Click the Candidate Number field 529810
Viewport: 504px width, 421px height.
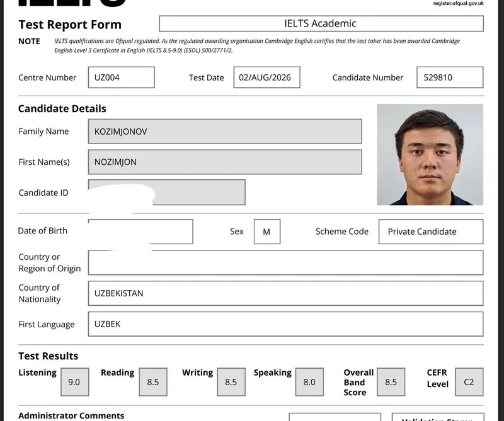(450, 77)
